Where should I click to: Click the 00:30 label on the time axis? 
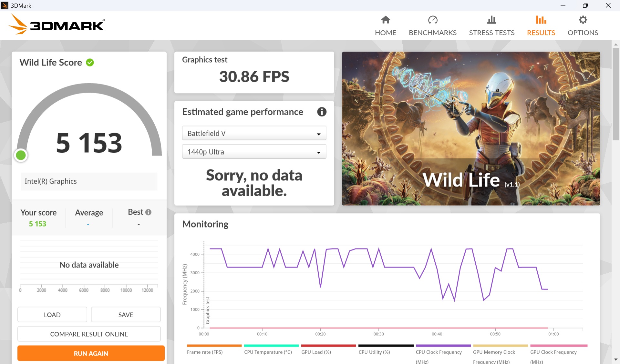tap(379, 334)
